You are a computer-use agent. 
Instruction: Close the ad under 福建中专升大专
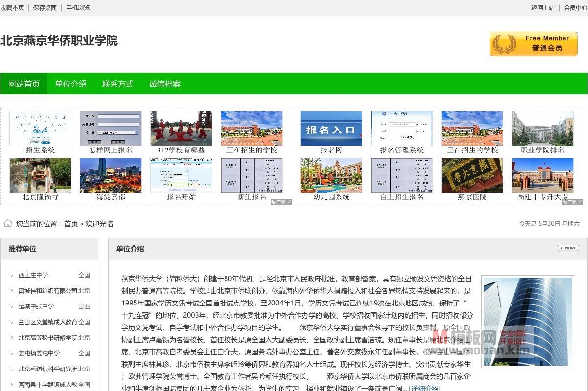coord(580,202)
